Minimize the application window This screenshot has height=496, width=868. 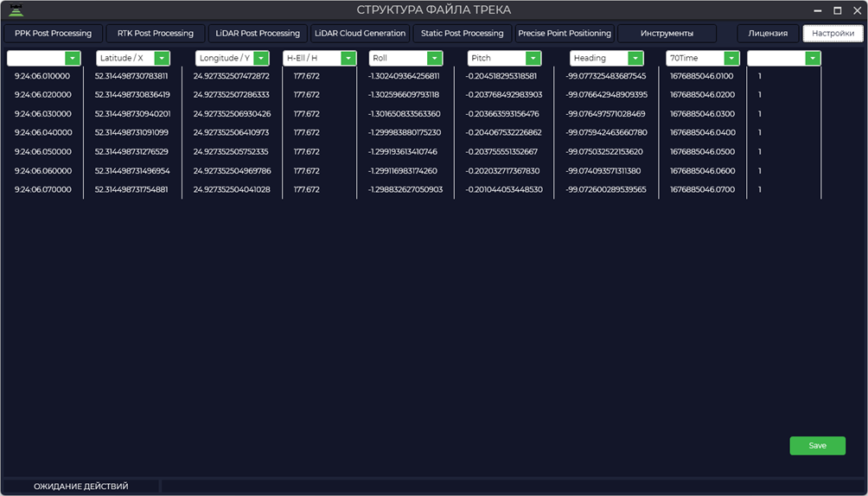[x=818, y=10]
